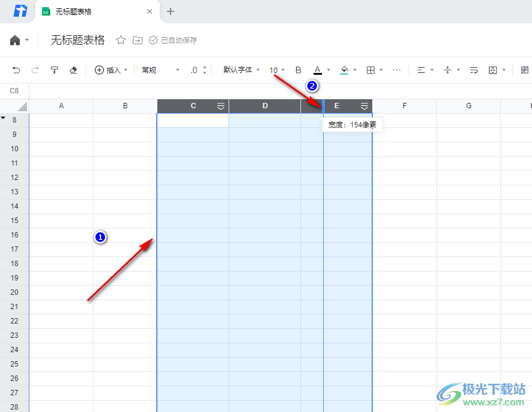Open the 默认字体 font dropdown

click(241, 70)
